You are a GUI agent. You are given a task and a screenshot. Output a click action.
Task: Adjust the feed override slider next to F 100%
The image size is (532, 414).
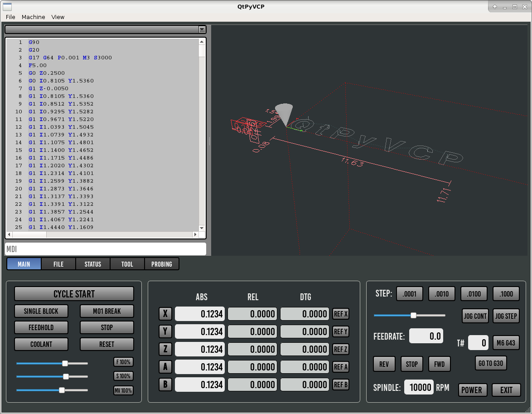[52, 363]
